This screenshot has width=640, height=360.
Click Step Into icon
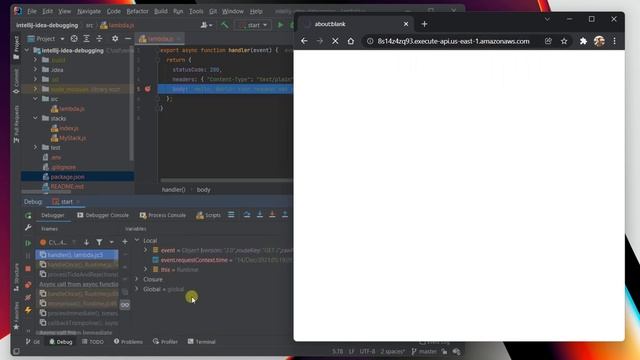260,215
